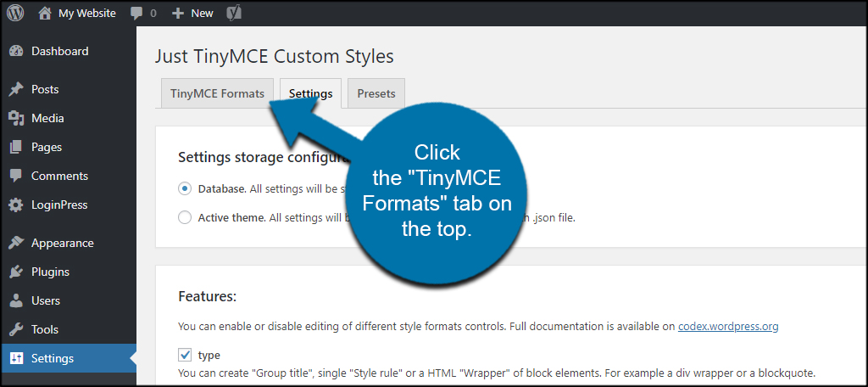Open the Yoast SEO icon in admin bar
The width and height of the screenshot is (868, 387).
234,14
